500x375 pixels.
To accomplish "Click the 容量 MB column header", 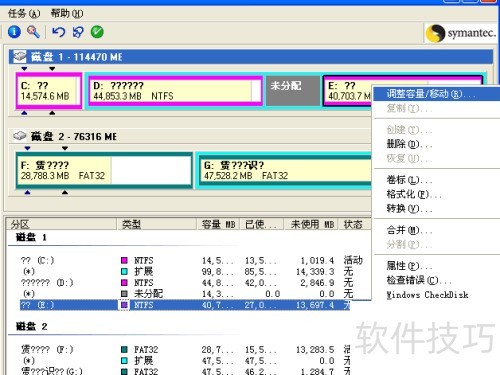I will pos(218,224).
